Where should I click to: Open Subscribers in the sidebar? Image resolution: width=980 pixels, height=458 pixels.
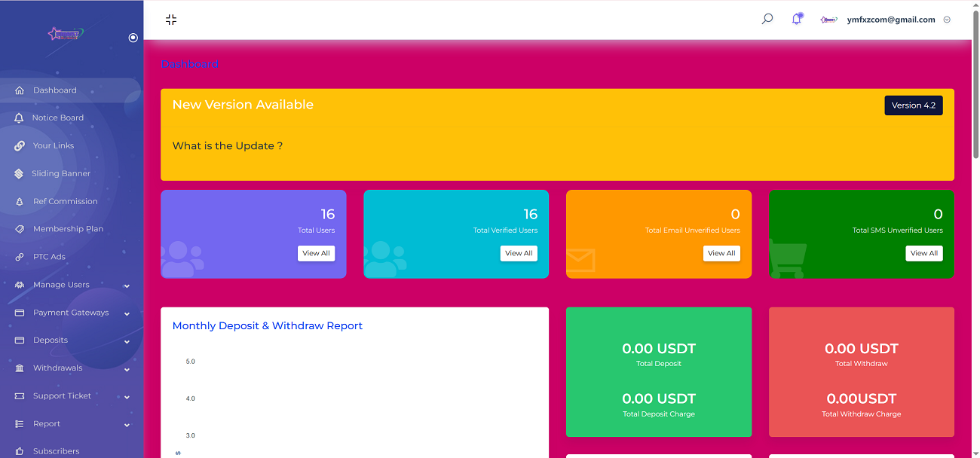(56, 451)
